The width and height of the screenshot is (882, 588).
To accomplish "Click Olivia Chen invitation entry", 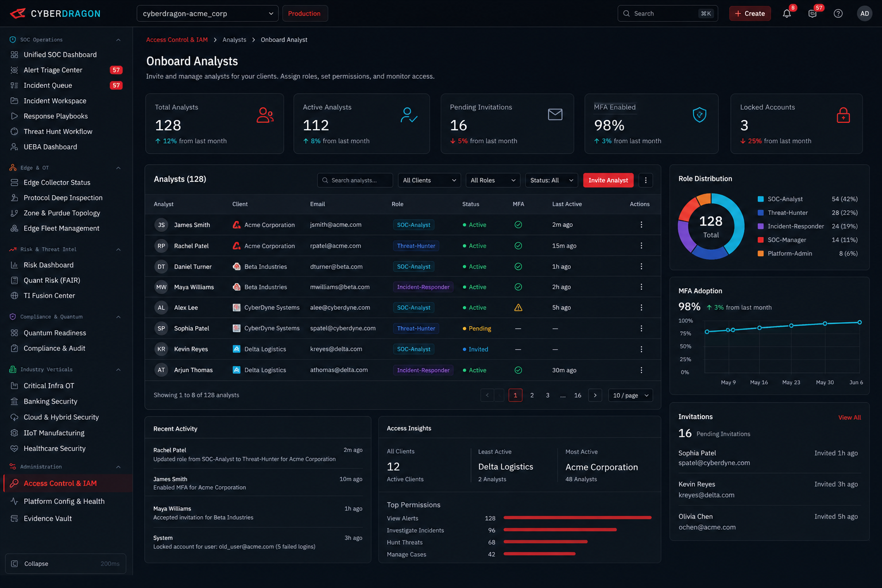I will pyautogui.click(x=769, y=521).
